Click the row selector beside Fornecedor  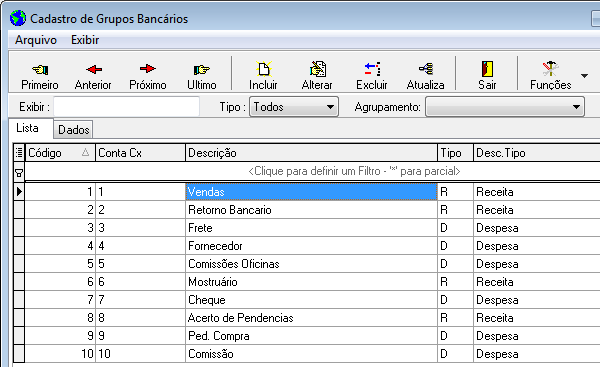pos(19,246)
